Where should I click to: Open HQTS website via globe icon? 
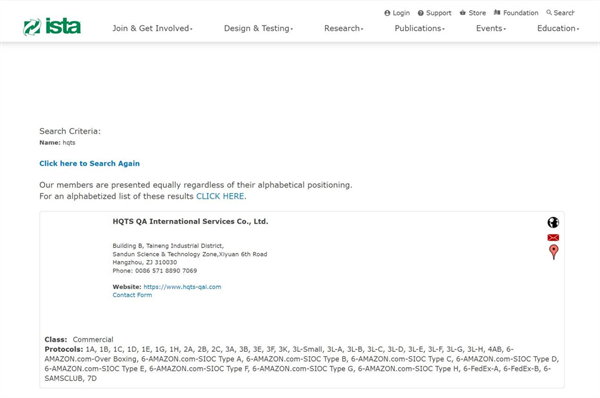(553, 222)
